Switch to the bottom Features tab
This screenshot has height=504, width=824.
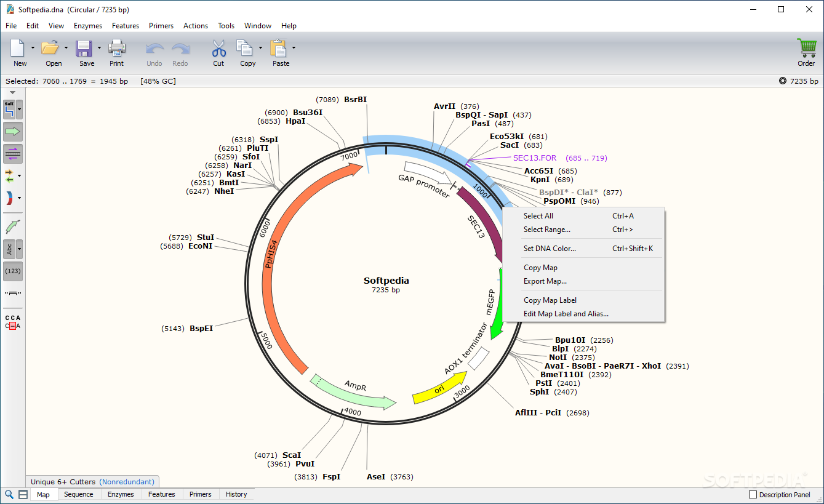[162, 495]
